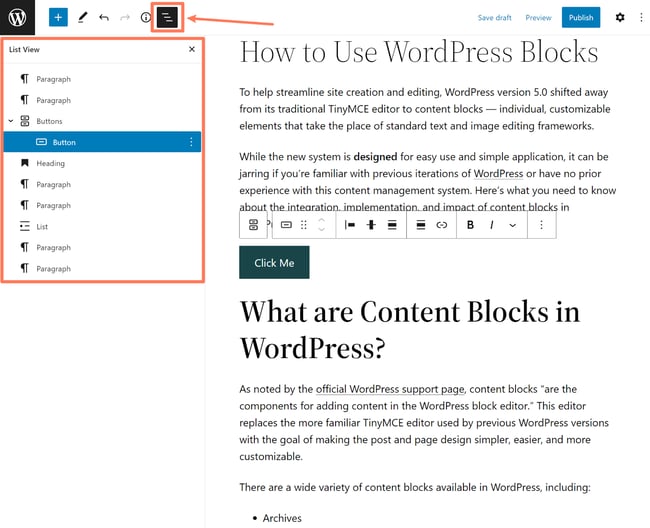The height and width of the screenshot is (528, 650).
Task: Insert link from block toolbar
Action: click(441, 225)
